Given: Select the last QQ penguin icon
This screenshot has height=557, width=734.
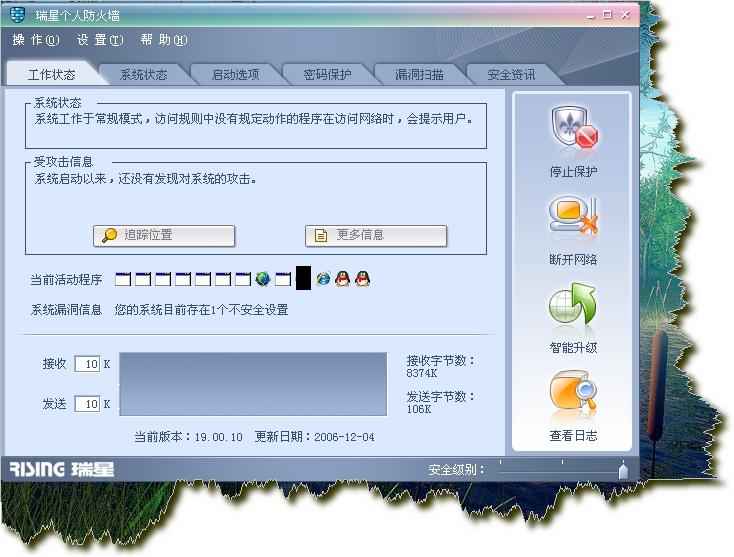Looking at the screenshot, I should (x=363, y=279).
